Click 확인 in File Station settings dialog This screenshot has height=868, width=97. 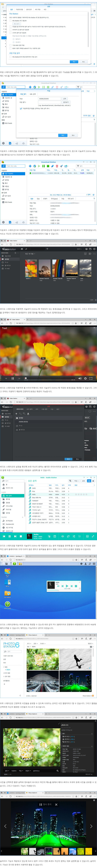pyautogui.click(x=74, y=62)
